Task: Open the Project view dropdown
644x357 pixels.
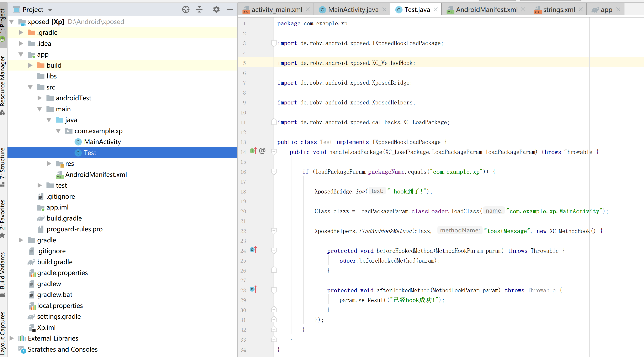Action: pyautogui.click(x=50, y=10)
